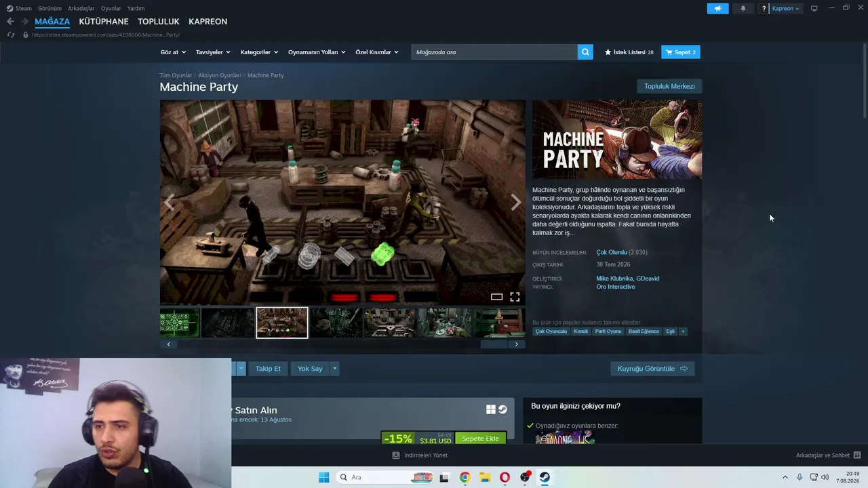Switch to the TOPLULUK tab
868x488 pixels.
coord(159,22)
